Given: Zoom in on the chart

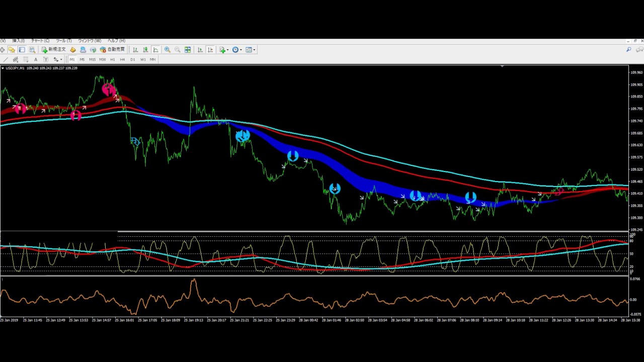Looking at the screenshot, I should click(167, 50).
